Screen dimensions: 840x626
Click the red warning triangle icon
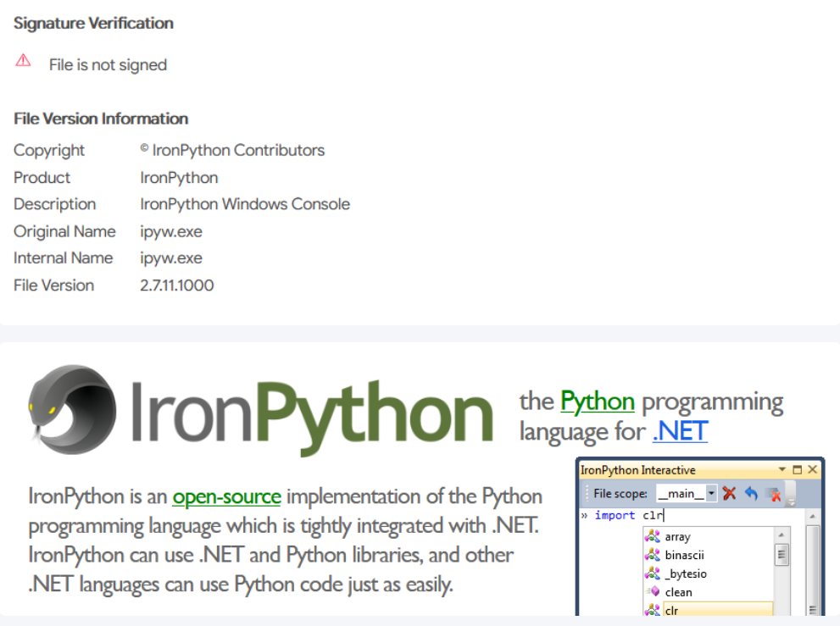[23, 60]
